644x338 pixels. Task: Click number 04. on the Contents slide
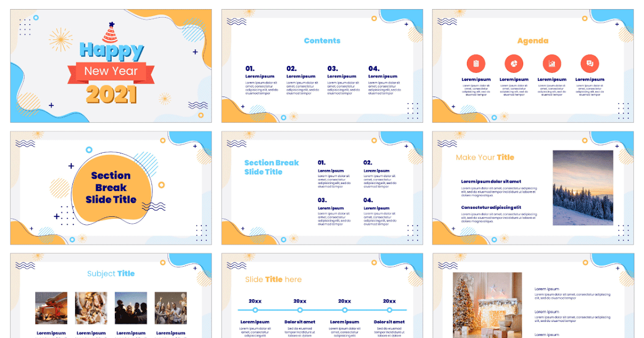[x=374, y=69]
